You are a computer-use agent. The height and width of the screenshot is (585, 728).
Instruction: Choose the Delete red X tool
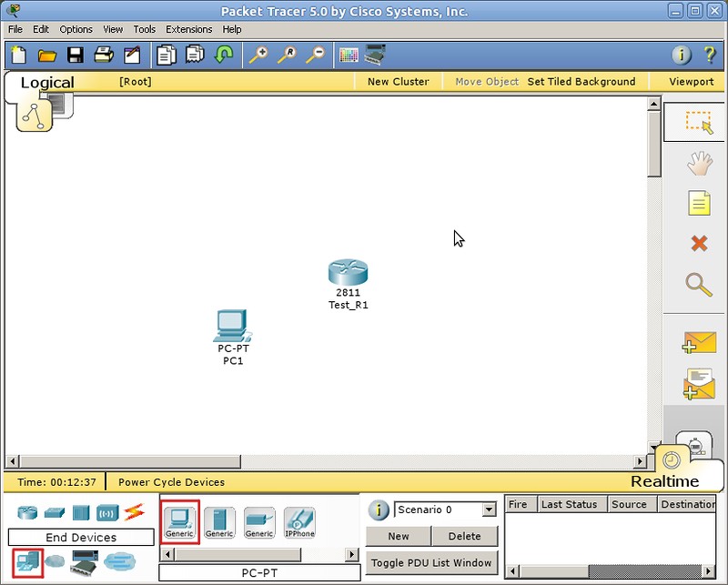click(699, 243)
